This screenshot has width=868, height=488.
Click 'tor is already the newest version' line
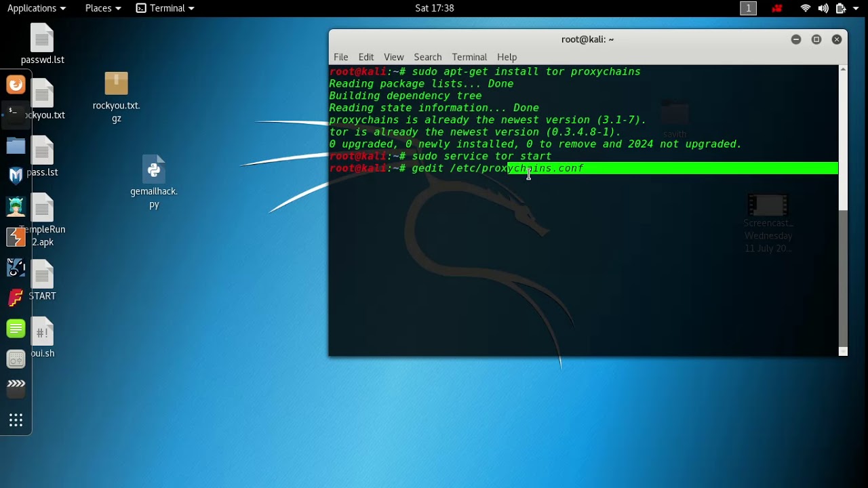pyautogui.click(x=475, y=132)
